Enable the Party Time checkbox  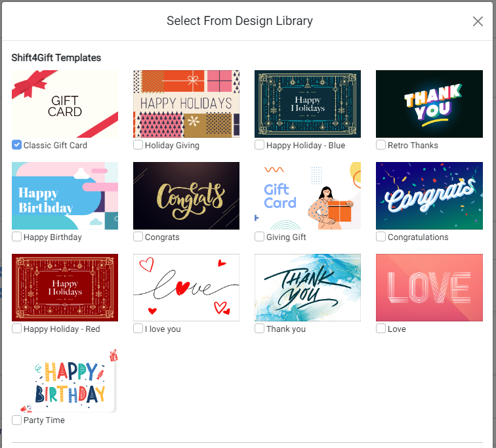pyautogui.click(x=17, y=420)
